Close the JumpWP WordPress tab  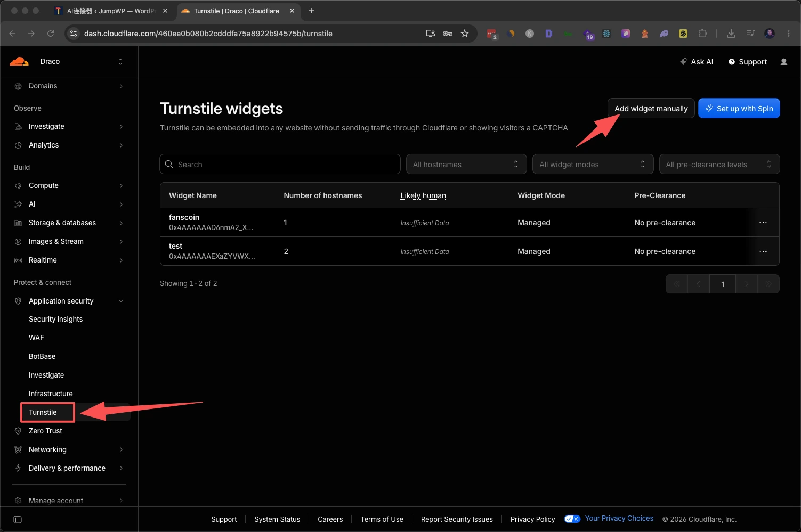pyautogui.click(x=165, y=11)
